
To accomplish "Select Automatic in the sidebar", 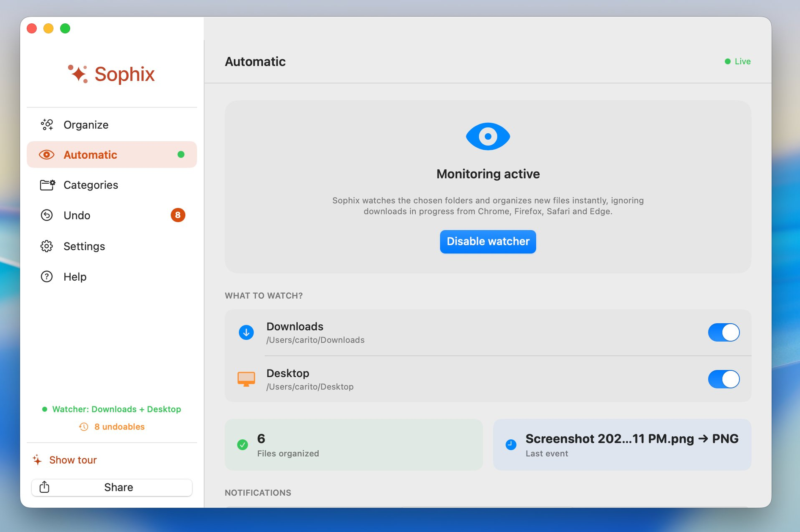I will (112, 155).
